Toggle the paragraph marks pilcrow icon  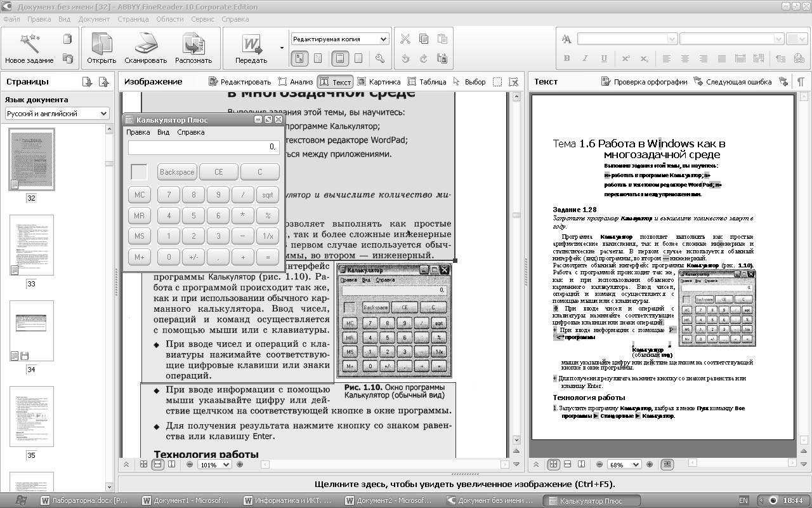coord(801,82)
